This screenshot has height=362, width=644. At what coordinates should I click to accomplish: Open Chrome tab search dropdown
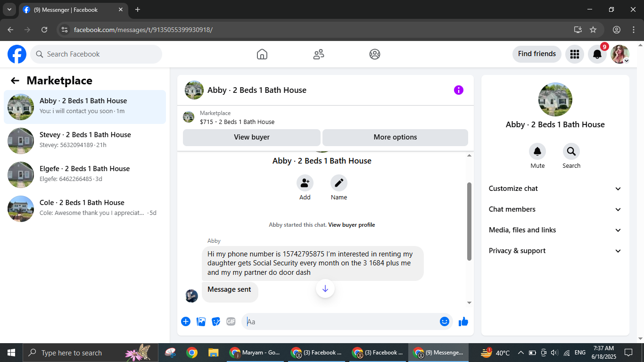(x=9, y=9)
